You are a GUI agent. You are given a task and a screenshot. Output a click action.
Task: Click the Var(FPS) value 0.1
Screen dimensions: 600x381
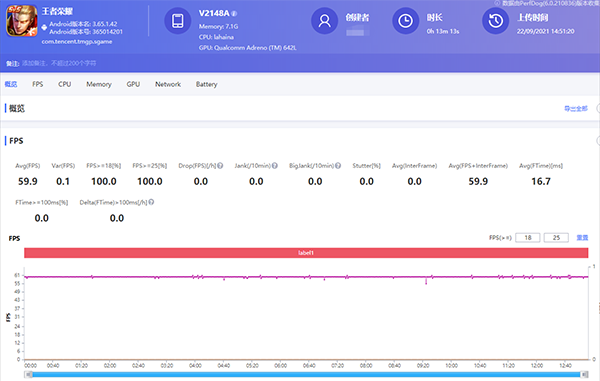63,181
